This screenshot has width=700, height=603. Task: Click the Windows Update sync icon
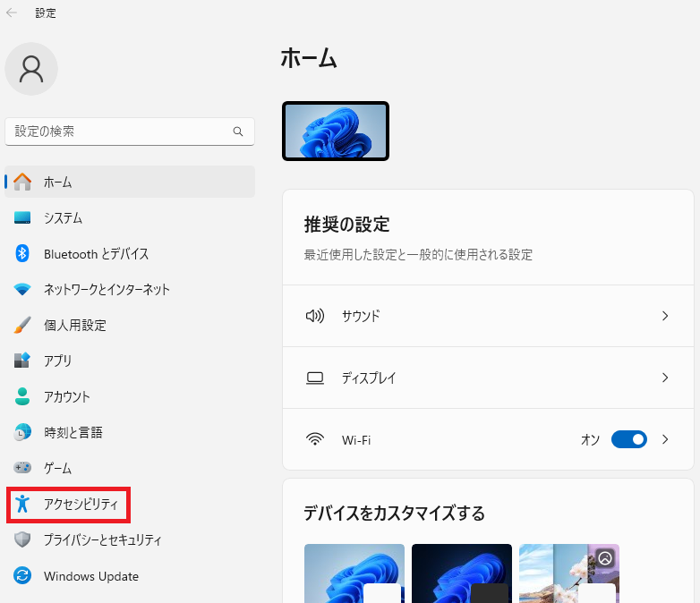click(x=23, y=576)
